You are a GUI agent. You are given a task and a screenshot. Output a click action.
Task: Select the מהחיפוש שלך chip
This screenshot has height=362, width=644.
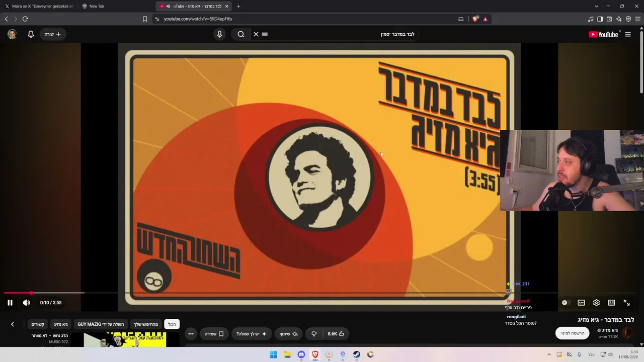[146, 324]
